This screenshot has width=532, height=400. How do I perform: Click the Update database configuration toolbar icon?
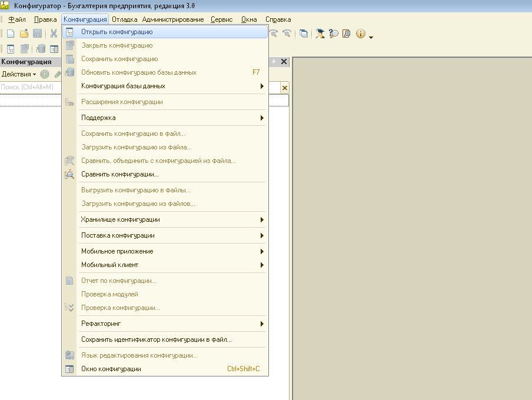tap(41, 49)
